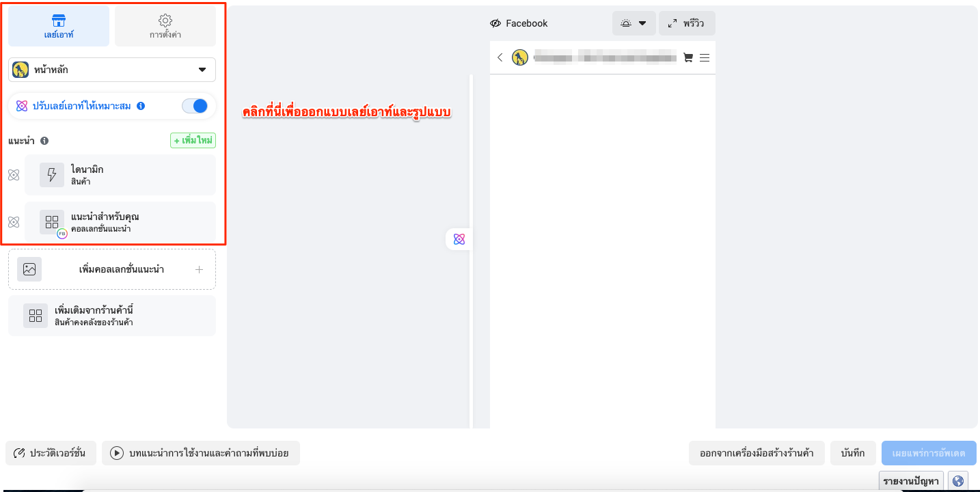Click ออกจากเครื่องมือสร้างร้านค้า button

(x=757, y=453)
